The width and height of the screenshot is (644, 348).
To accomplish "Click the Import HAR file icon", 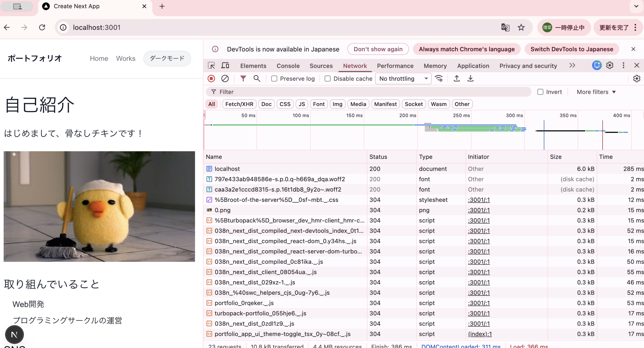I will click(x=456, y=79).
